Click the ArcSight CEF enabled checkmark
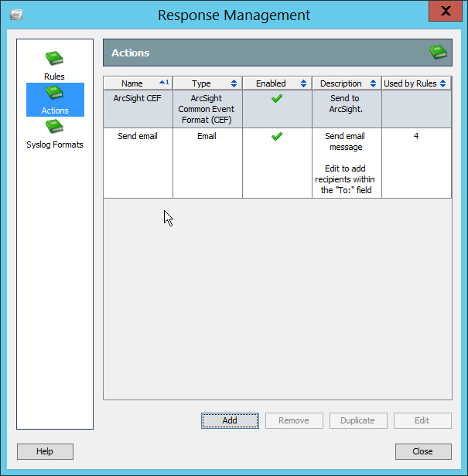This screenshot has width=468, height=476. (277, 99)
